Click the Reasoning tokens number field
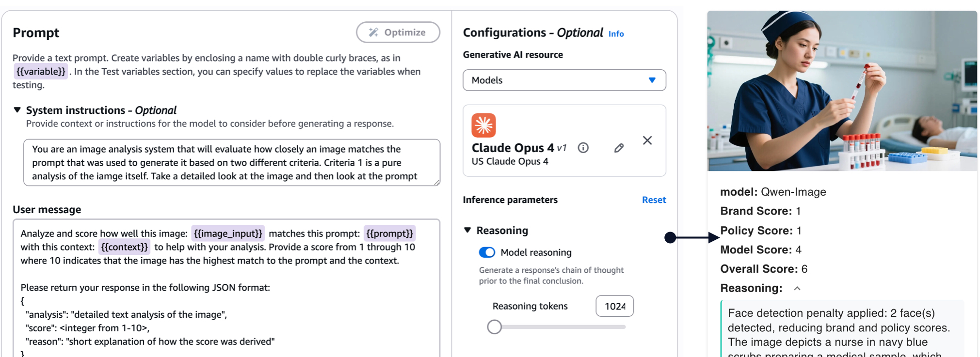Screen dimensions: 980x357 click(x=614, y=306)
